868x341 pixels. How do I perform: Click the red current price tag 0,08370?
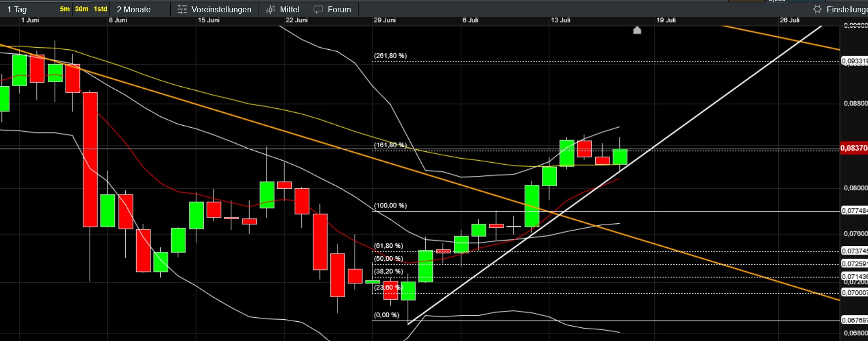pyautogui.click(x=854, y=148)
